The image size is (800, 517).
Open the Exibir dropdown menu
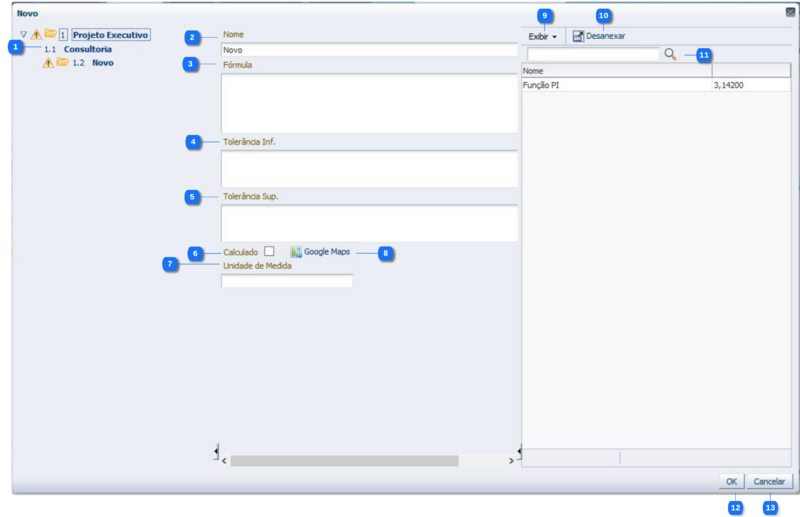point(542,36)
